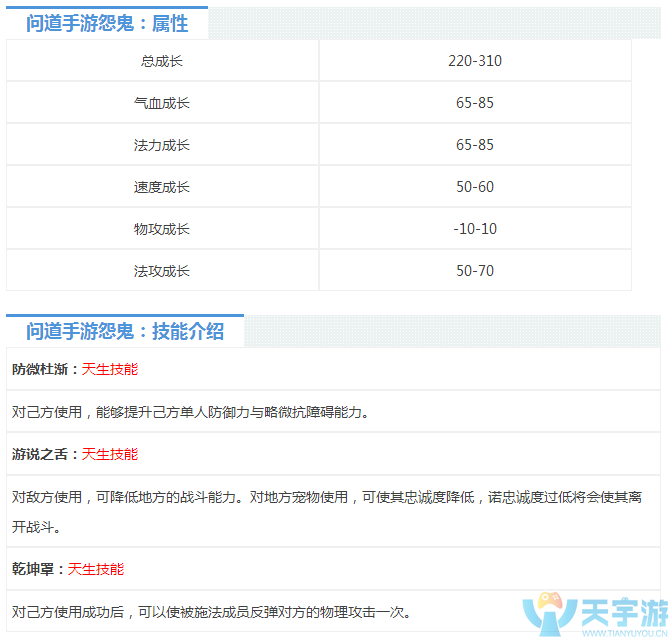
Task: Select the 法攻成长 label
Action: pyautogui.click(x=162, y=271)
